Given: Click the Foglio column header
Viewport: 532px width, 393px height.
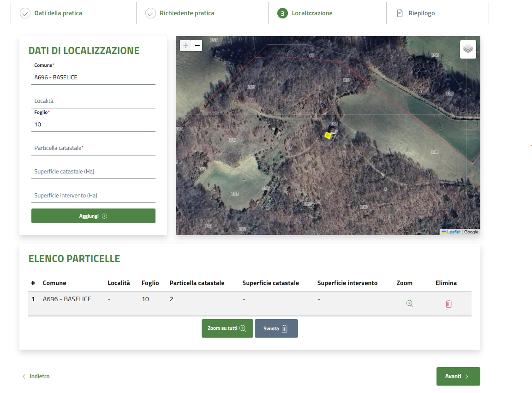Looking at the screenshot, I should point(150,283).
